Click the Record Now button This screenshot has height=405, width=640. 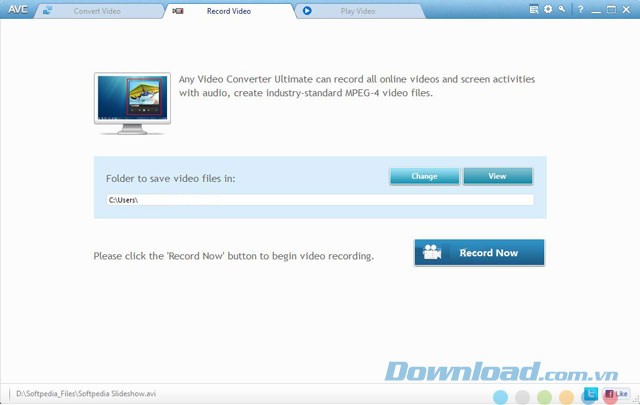(479, 253)
